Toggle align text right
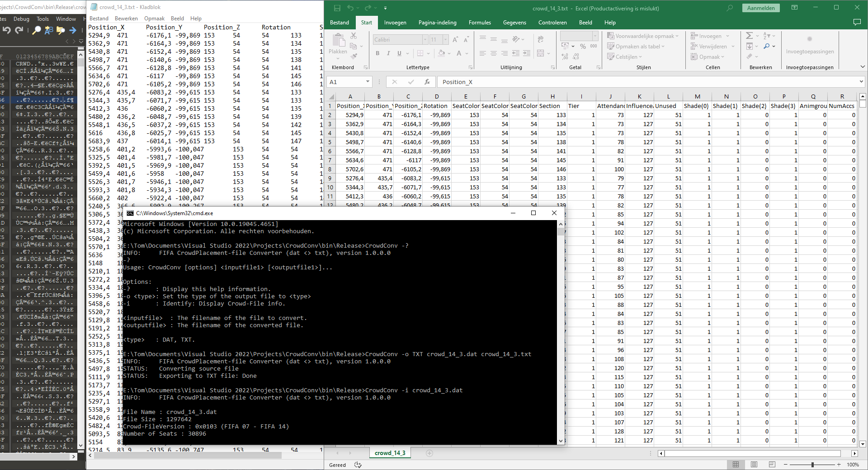 pyautogui.click(x=505, y=53)
